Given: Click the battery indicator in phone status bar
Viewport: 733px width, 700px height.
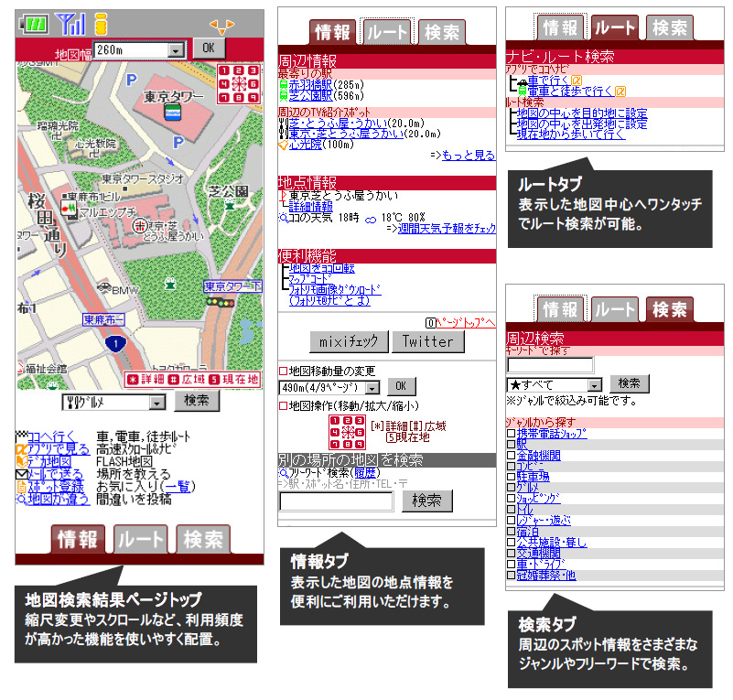Looking at the screenshot, I should (x=34, y=24).
